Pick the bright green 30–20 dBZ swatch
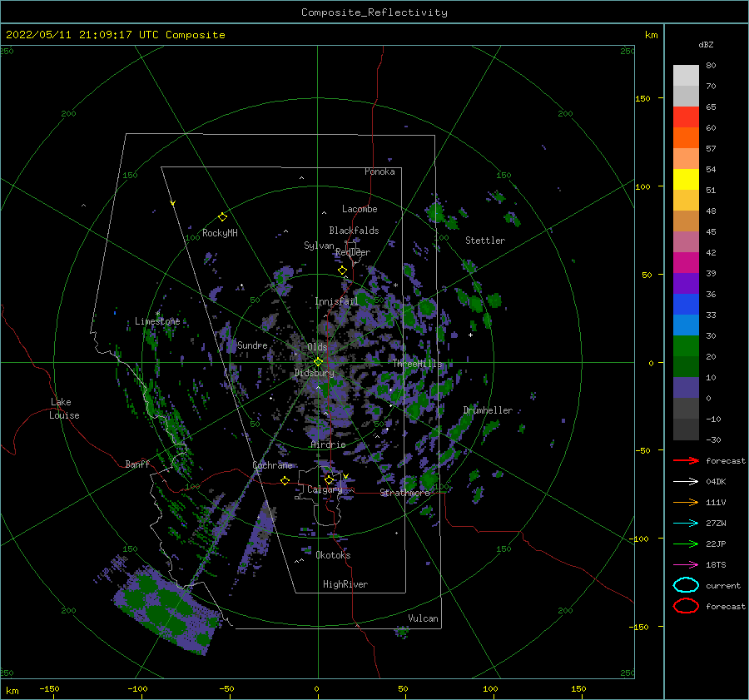 point(686,346)
